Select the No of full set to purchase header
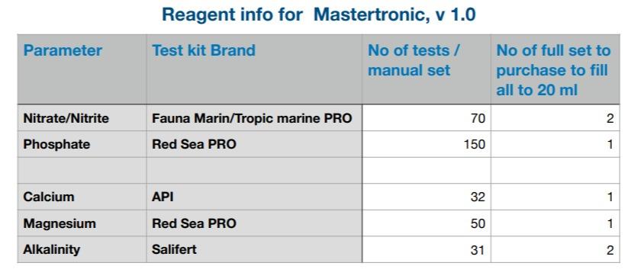Viewport: 644px width, 279px height. click(x=555, y=69)
